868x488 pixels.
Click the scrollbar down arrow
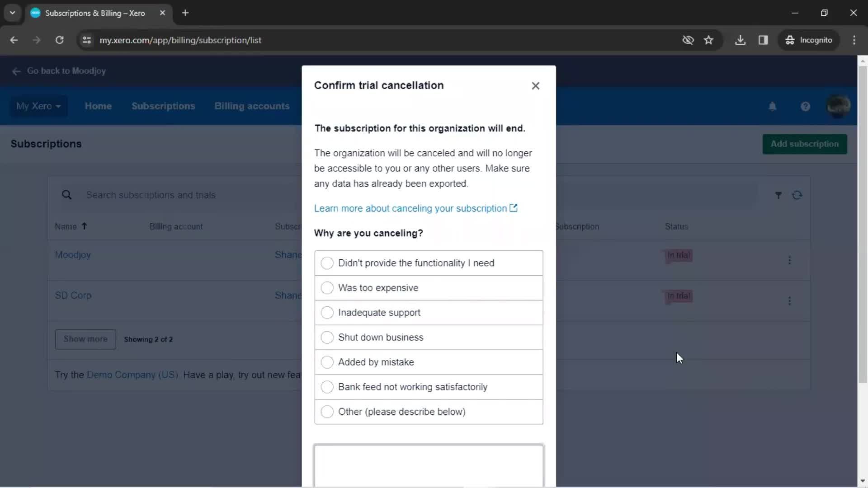(863, 481)
